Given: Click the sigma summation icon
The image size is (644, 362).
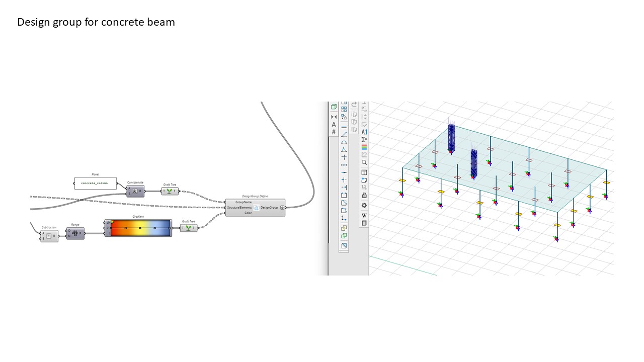Looking at the screenshot, I should tap(364, 140).
